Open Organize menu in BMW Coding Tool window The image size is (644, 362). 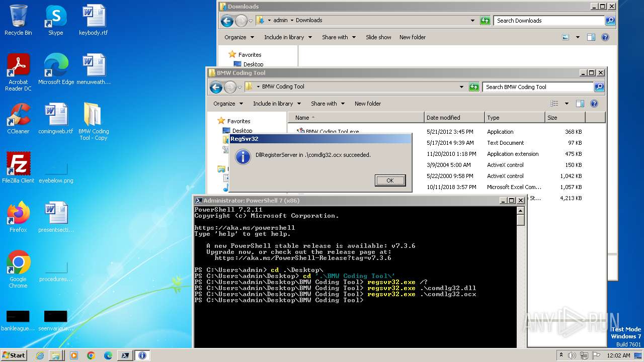[228, 104]
